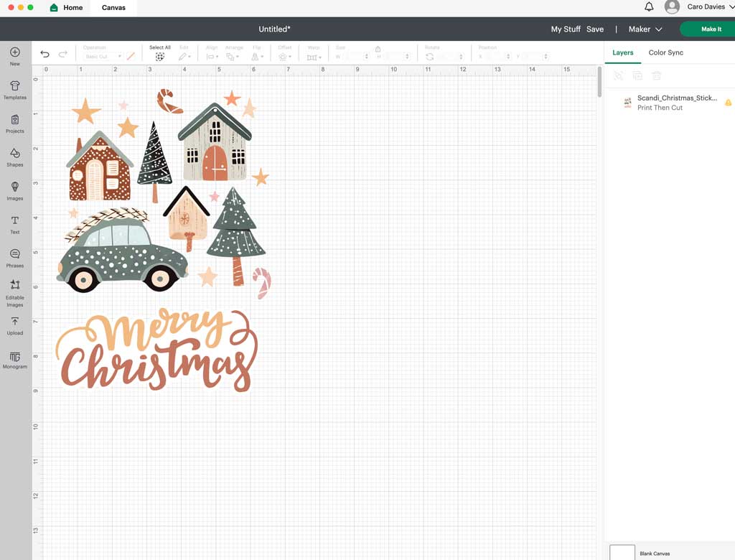Click the position Y stepper
735x560 pixels.
pos(546,57)
